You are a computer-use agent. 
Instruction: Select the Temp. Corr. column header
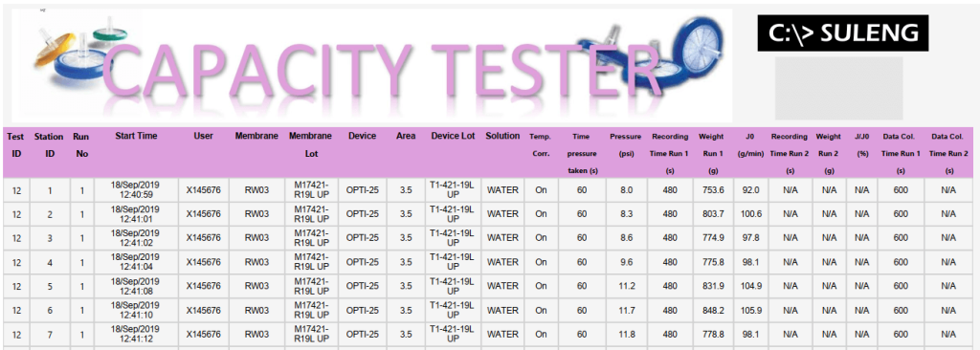pyautogui.click(x=541, y=144)
